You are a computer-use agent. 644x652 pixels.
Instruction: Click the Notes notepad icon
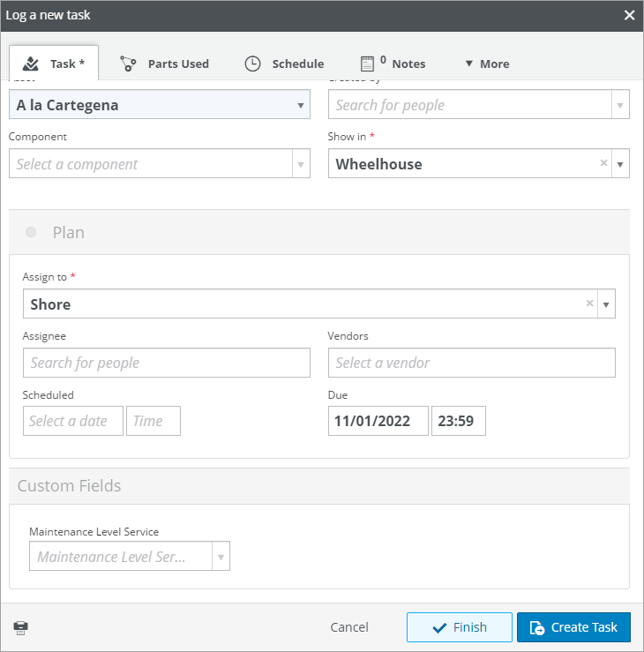coord(367,64)
